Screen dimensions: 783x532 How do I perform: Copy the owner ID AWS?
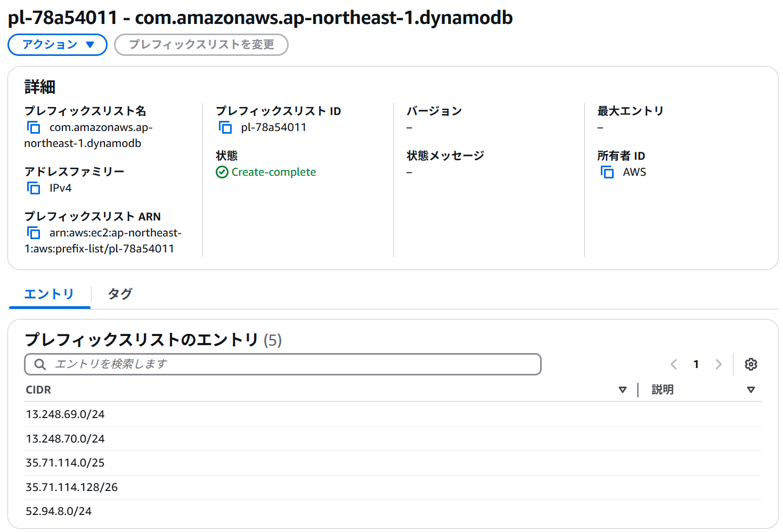(607, 173)
